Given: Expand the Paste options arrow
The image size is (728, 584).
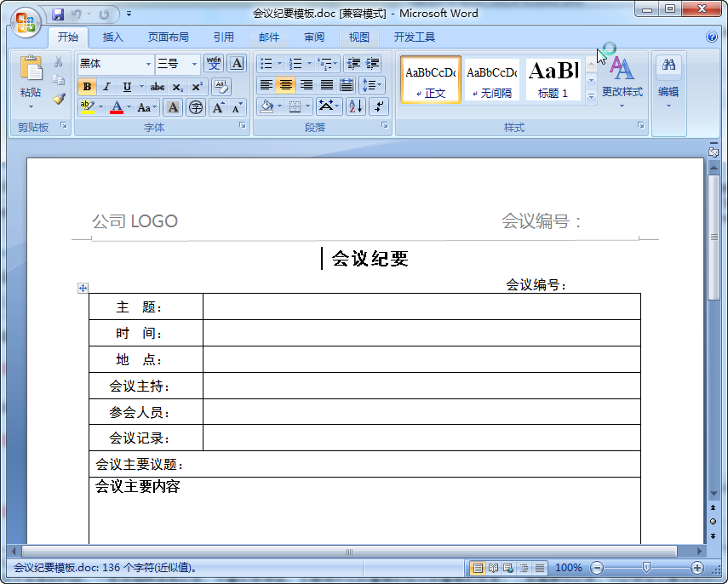Looking at the screenshot, I should [x=31, y=107].
